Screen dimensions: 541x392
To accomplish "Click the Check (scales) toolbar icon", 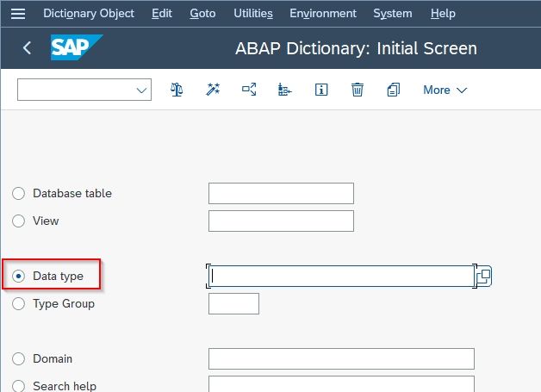I will click(x=177, y=90).
